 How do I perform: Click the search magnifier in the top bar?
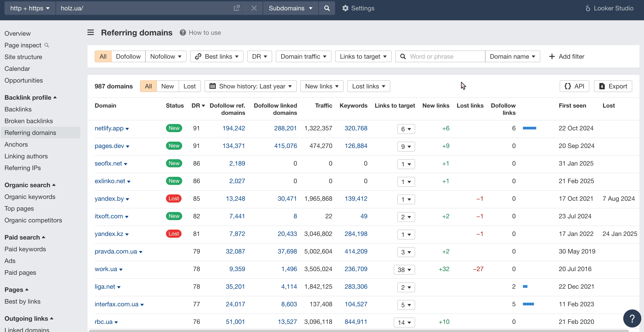327,8
